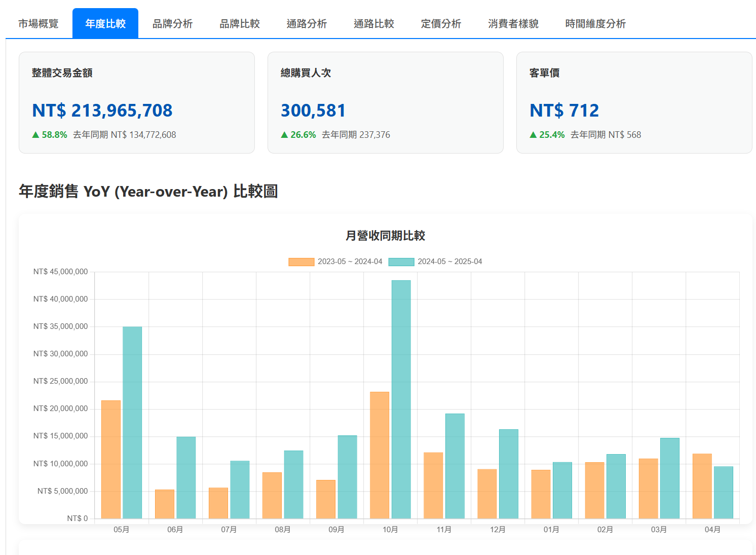
Task: Click the 總購買人次 card title
Action: (306, 72)
